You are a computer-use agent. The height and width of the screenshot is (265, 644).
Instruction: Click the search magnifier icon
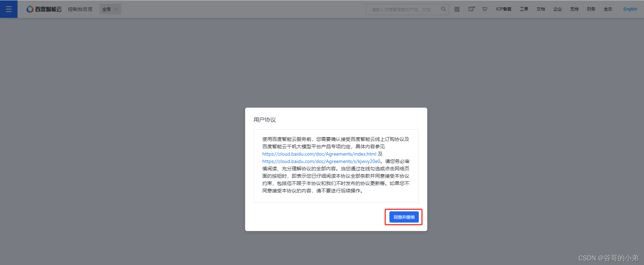pos(443,9)
